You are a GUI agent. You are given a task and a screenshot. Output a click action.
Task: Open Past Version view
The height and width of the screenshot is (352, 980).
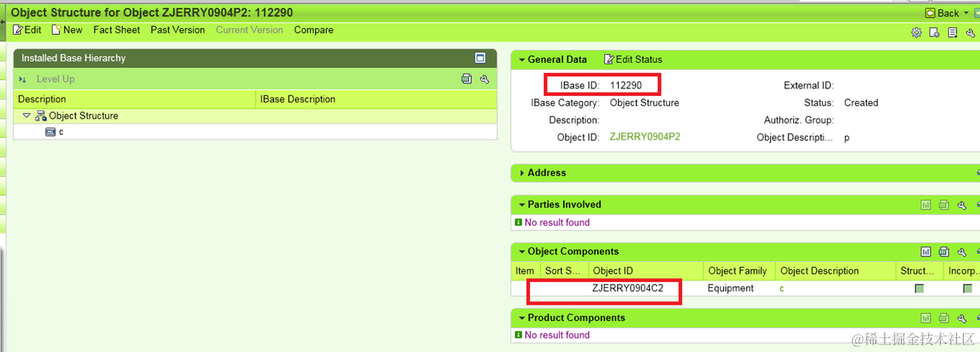[177, 30]
